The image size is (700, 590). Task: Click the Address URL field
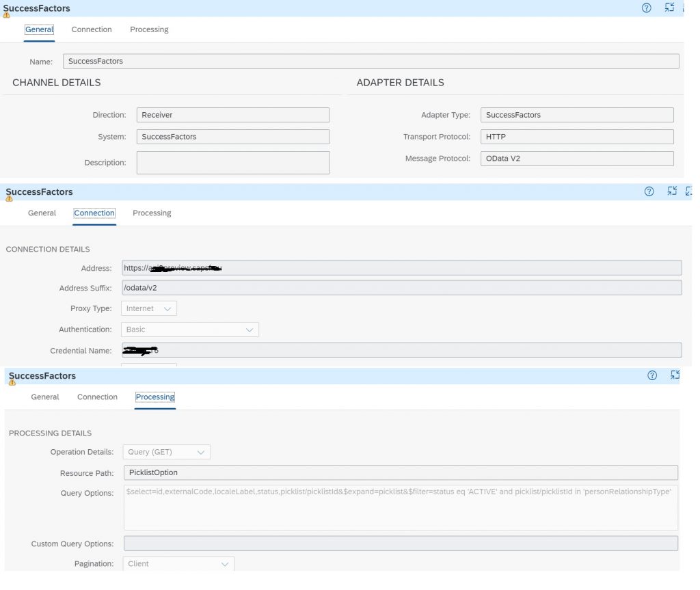402,268
